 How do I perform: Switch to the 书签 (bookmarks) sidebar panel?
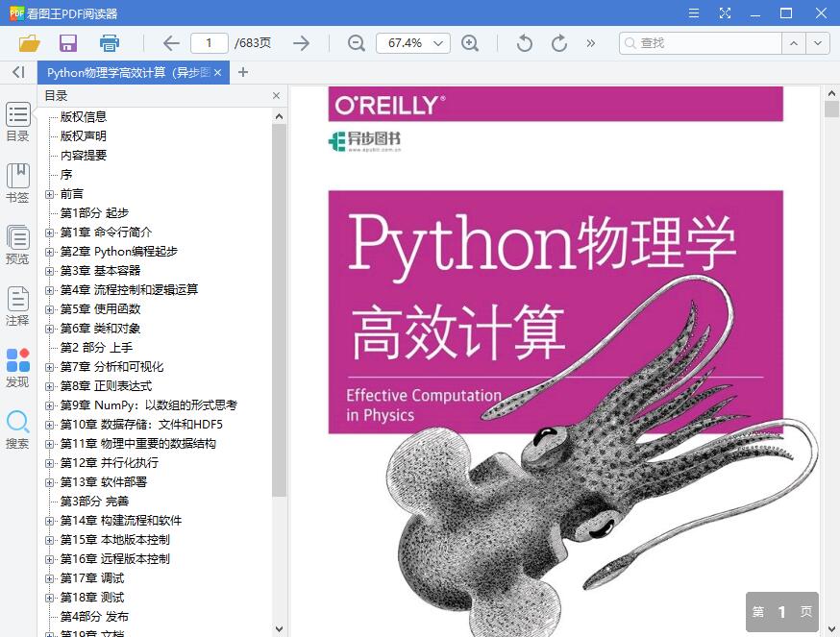(x=18, y=181)
